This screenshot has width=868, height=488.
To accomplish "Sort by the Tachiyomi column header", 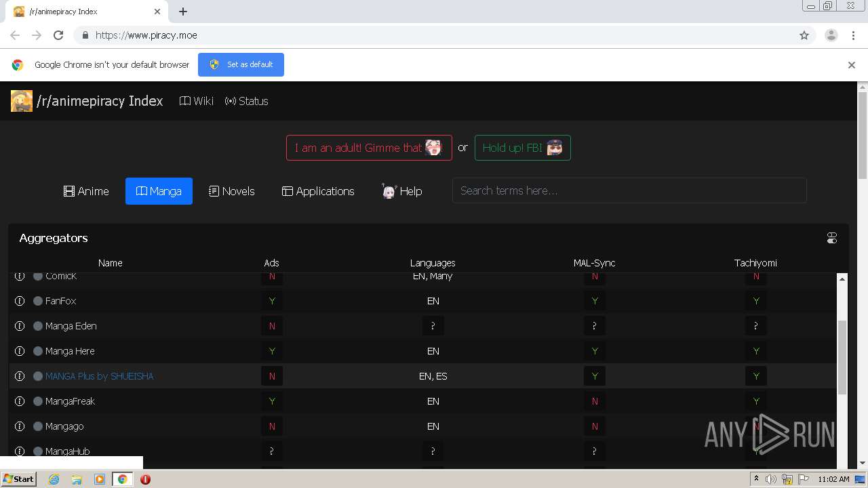I will (755, 263).
